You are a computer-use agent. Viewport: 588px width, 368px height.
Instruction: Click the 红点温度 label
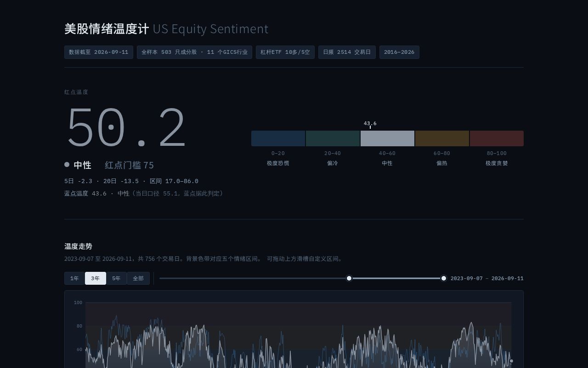pos(76,92)
